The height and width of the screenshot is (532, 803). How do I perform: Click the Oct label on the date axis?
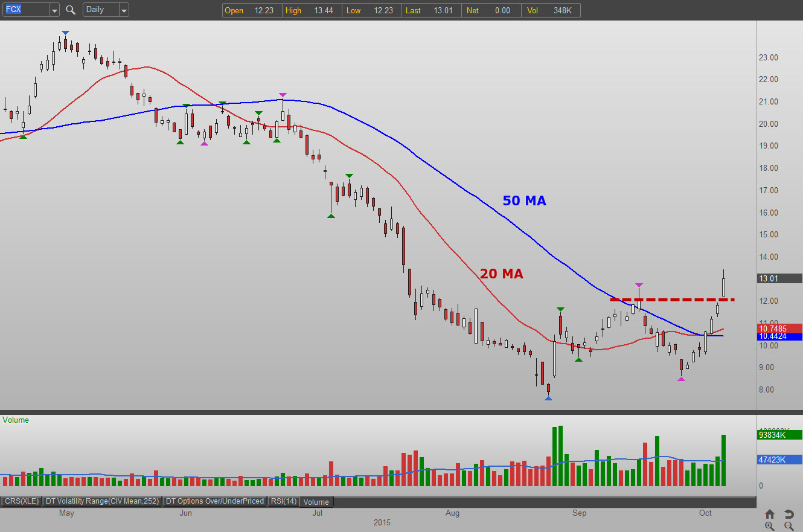point(705,513)
